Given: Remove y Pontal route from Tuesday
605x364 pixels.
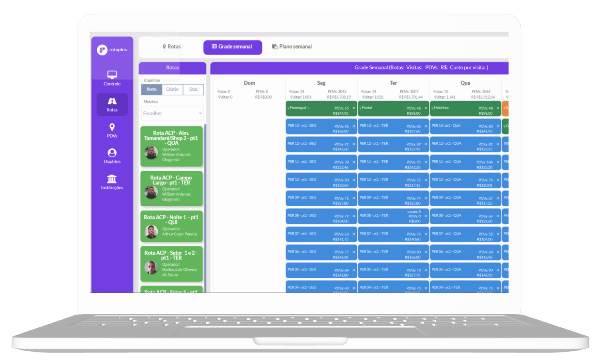Looking at the screenshot, I should coord(426,108).
